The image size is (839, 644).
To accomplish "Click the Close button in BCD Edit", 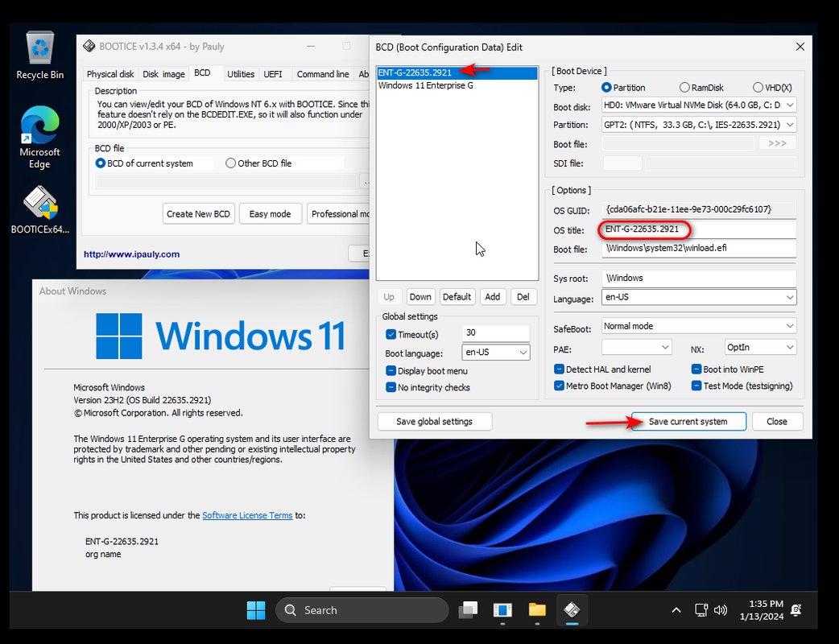I will click(x=777, y=422).
